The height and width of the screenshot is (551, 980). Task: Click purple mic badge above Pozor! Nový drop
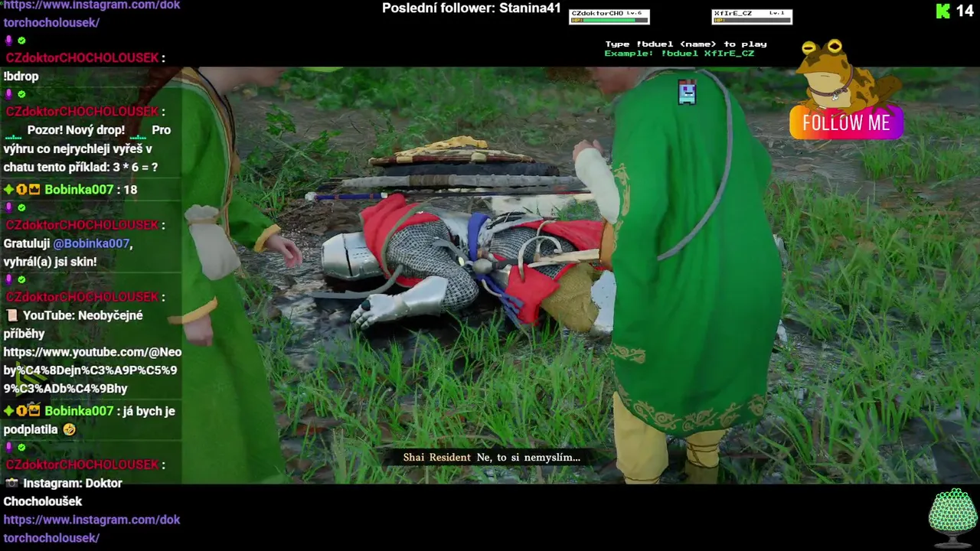9,94
